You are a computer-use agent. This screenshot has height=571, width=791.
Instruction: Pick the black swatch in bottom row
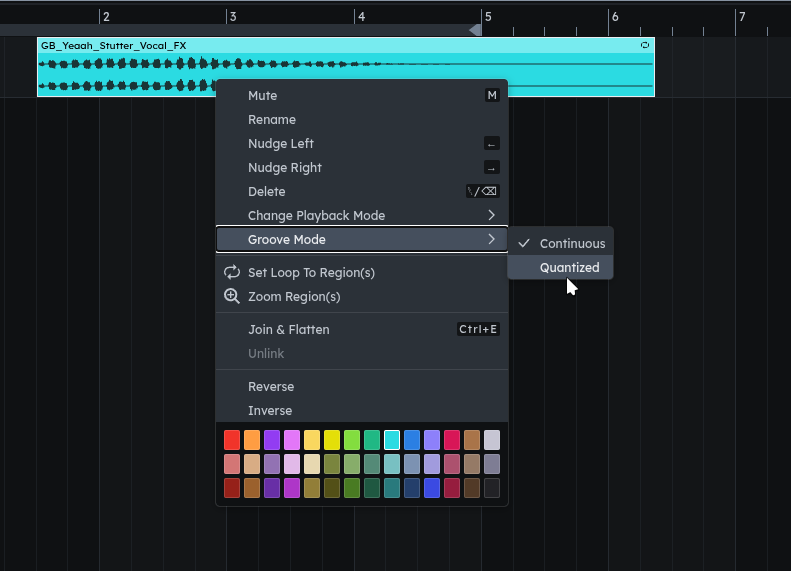pos(492,488)
